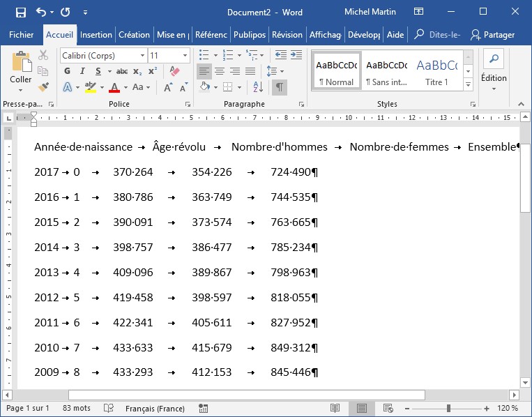Viewport: 532px width, 417px height.
Task: Click the Partager share button
Action: click(493, 35)
